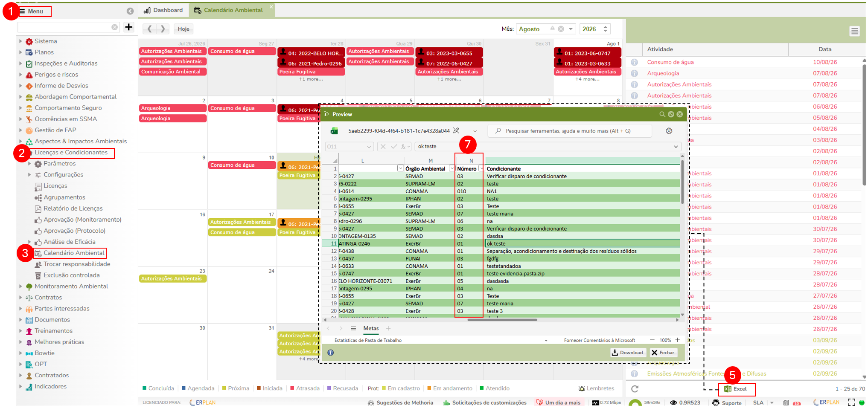Open the all-sheets list icon
Image resolution: width=868 pixels, height=408 pixels.
(353, 328)
